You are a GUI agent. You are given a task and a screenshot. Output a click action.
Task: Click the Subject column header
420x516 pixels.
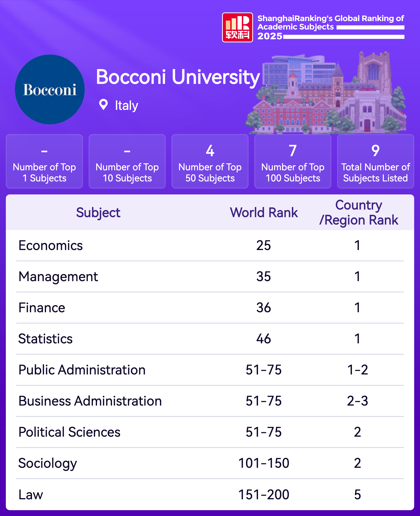pyautogui.click(x=98, y=213)
